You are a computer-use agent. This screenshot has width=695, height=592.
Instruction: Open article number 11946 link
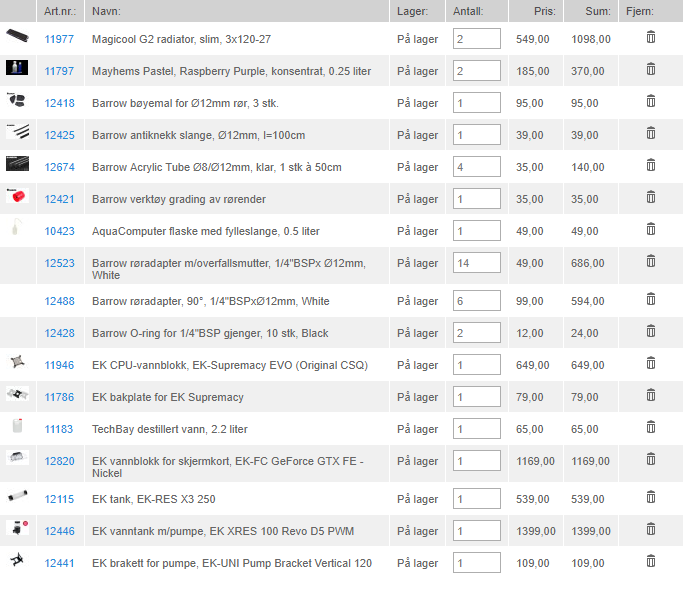click(x=59, y=365)
